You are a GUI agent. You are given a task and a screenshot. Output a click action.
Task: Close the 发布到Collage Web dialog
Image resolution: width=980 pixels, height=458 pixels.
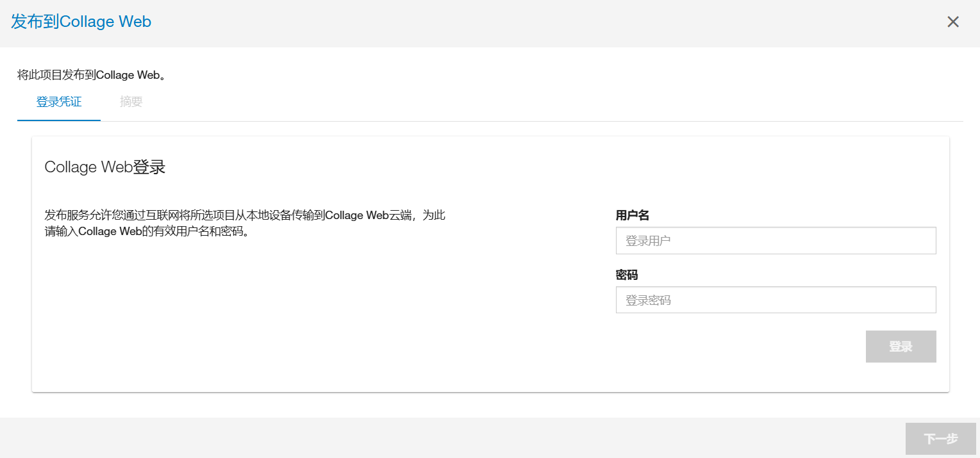[x=953, y=22]
